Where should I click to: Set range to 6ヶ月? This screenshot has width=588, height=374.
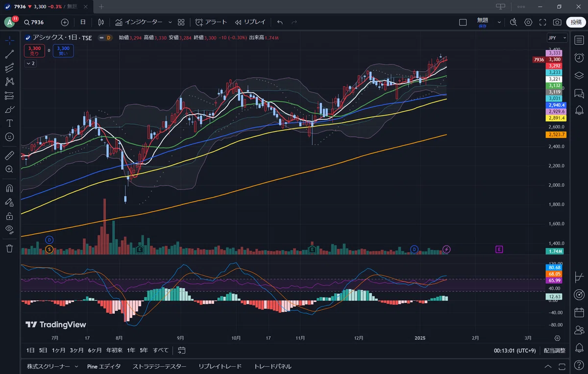coord(95,350)
